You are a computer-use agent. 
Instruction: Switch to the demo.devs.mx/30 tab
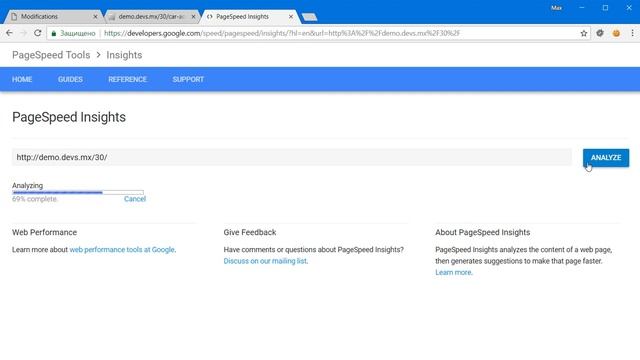(x=151, y=17)
